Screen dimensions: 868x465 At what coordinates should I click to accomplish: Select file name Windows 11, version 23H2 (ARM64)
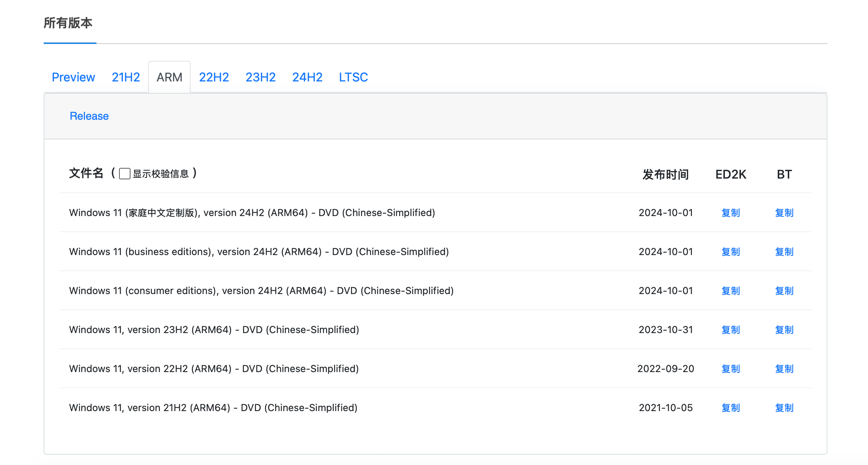pos(214,330)
